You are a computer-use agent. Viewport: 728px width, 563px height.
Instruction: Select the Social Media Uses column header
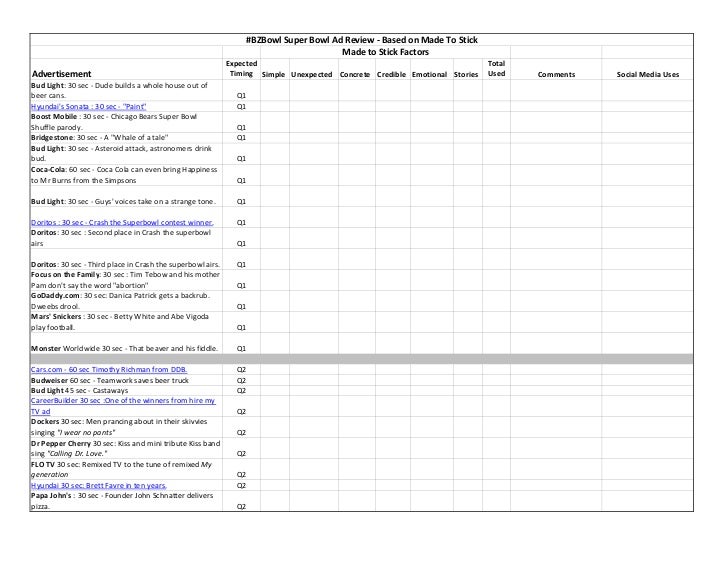pos(648,74)
